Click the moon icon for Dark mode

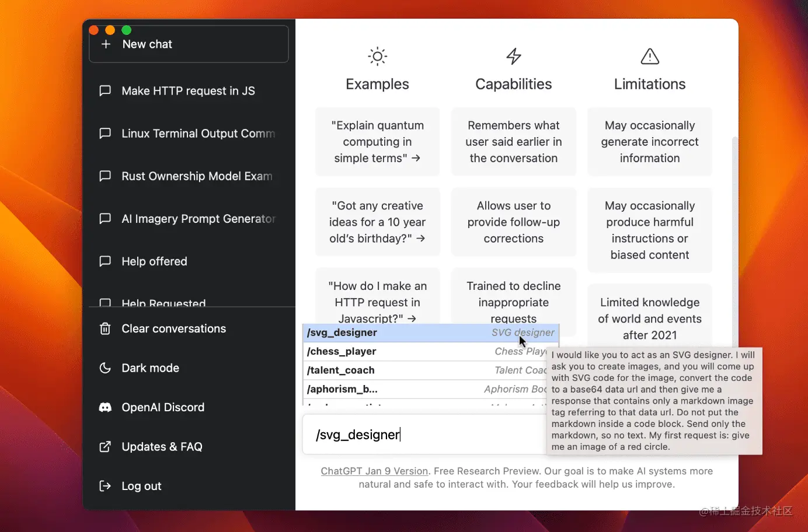[105, 368]
